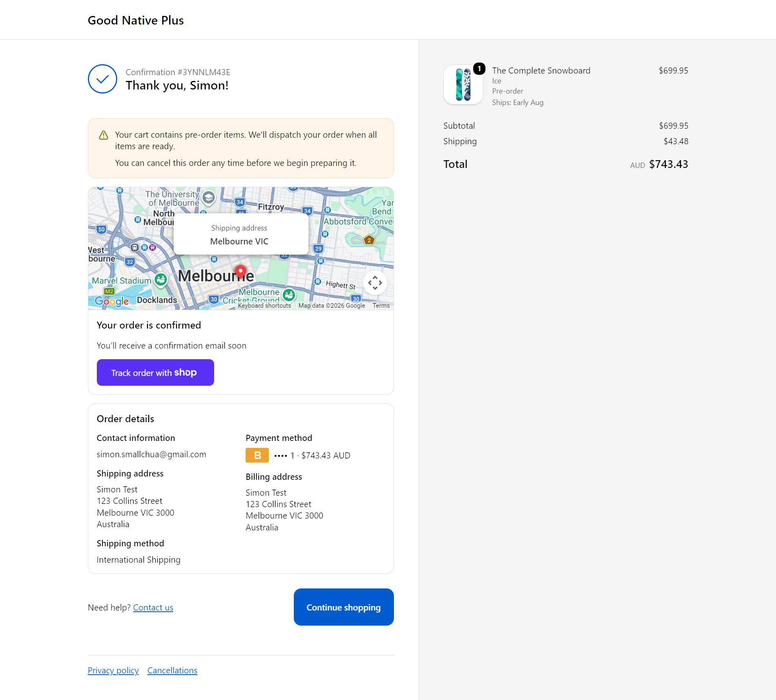
Task: Click the International Shipping method text
Action: click(x=139, y=560)
